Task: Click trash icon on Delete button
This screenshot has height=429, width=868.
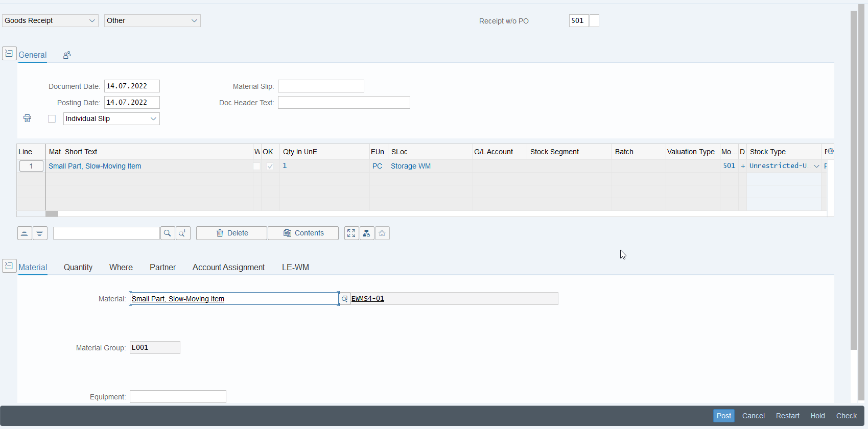Action: pyautogui.click(x=220, y=233)
